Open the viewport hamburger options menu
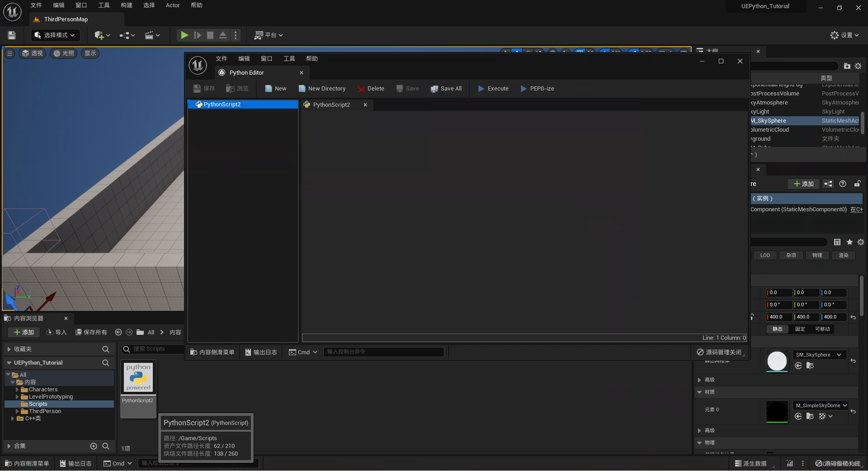This screenshot has width=868, height=471. 9,53
